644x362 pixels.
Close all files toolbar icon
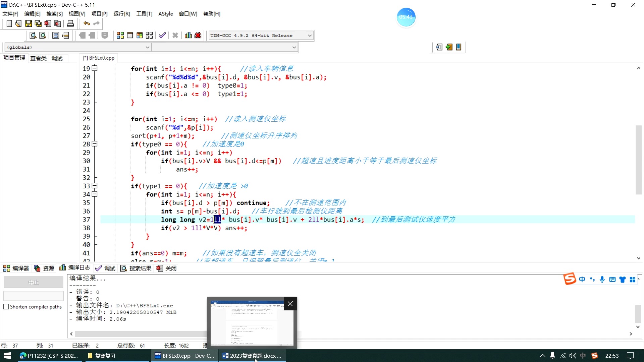(x=58, y=23)
